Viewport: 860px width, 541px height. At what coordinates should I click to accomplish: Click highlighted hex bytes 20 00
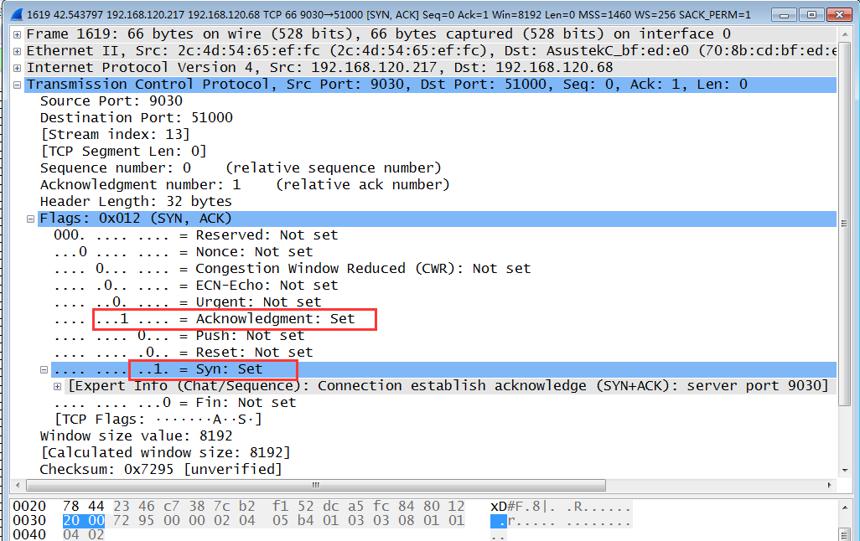83,520
